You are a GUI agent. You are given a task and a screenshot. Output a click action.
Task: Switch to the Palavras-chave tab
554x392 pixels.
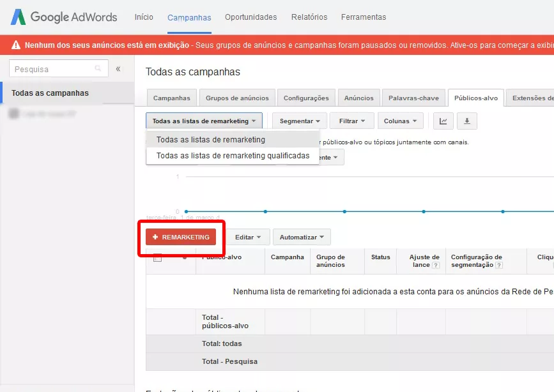[413, 98]
